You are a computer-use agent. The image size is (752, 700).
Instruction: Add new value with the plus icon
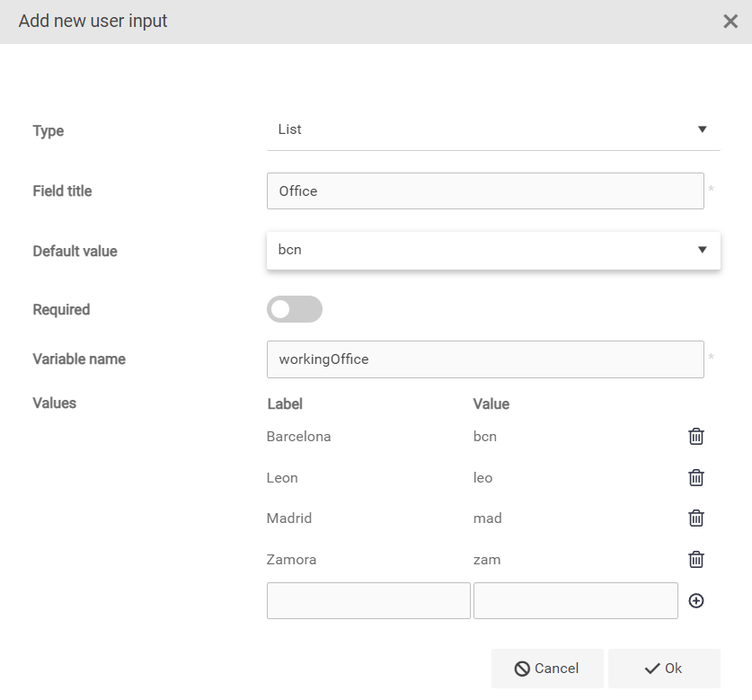tap(695, 601)
